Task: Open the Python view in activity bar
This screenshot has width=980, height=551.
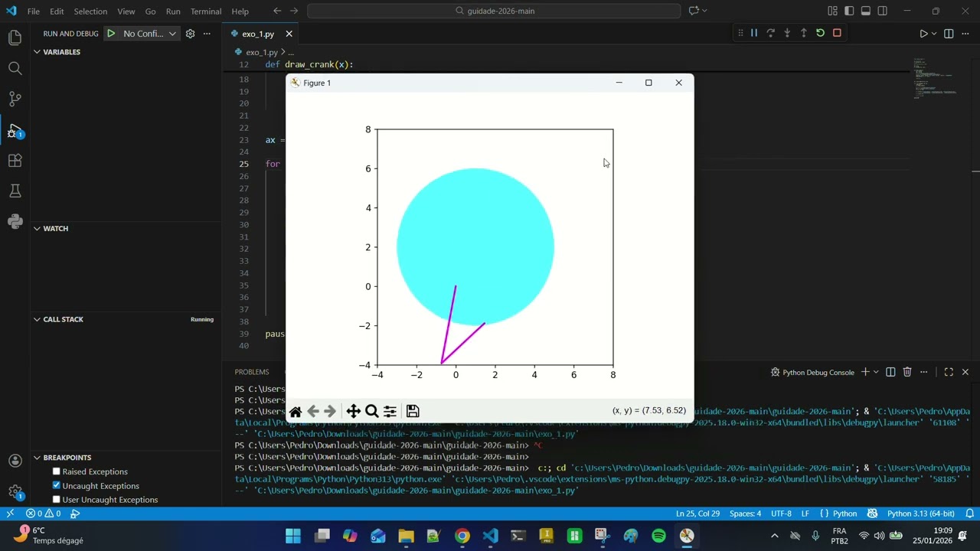Action: click(x=15, y=221)
